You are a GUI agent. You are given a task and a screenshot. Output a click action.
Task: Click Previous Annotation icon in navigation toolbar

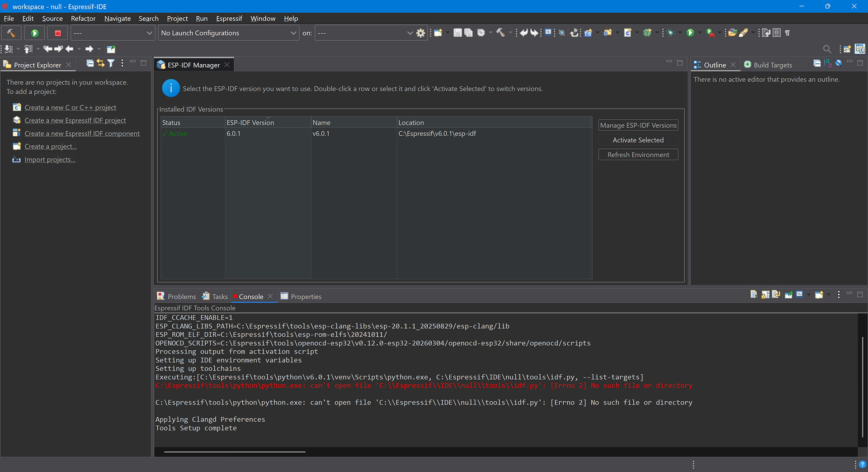click(28, 49)
